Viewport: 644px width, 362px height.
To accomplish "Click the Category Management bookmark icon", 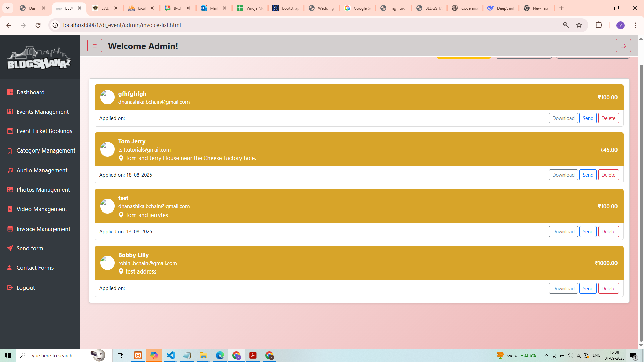I will 10,150.
